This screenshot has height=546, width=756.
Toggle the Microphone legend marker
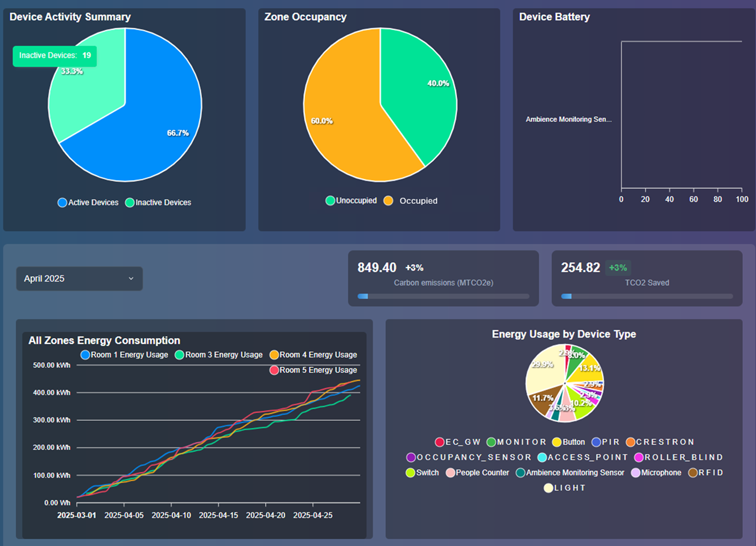tap(656, 473)
